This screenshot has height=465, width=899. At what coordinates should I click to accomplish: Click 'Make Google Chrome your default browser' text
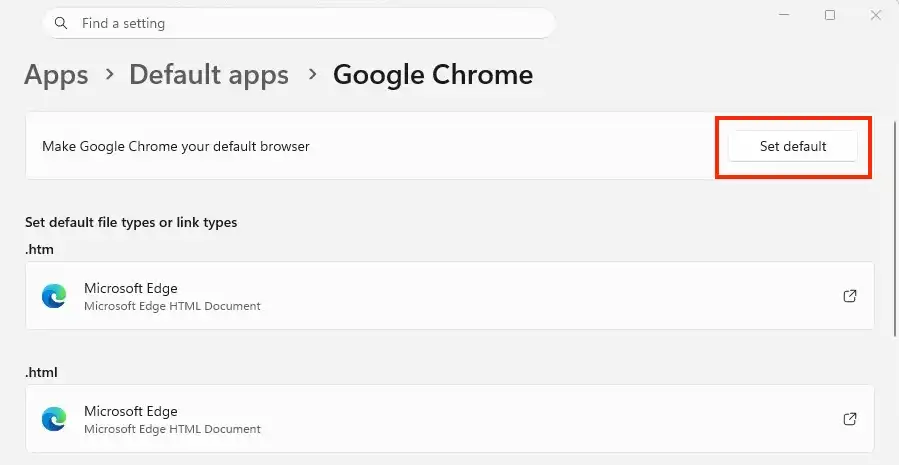175,146
